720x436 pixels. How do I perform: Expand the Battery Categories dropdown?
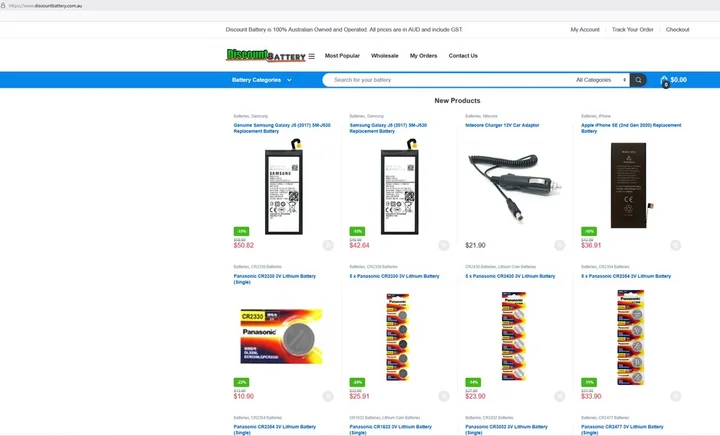(261, 80)
